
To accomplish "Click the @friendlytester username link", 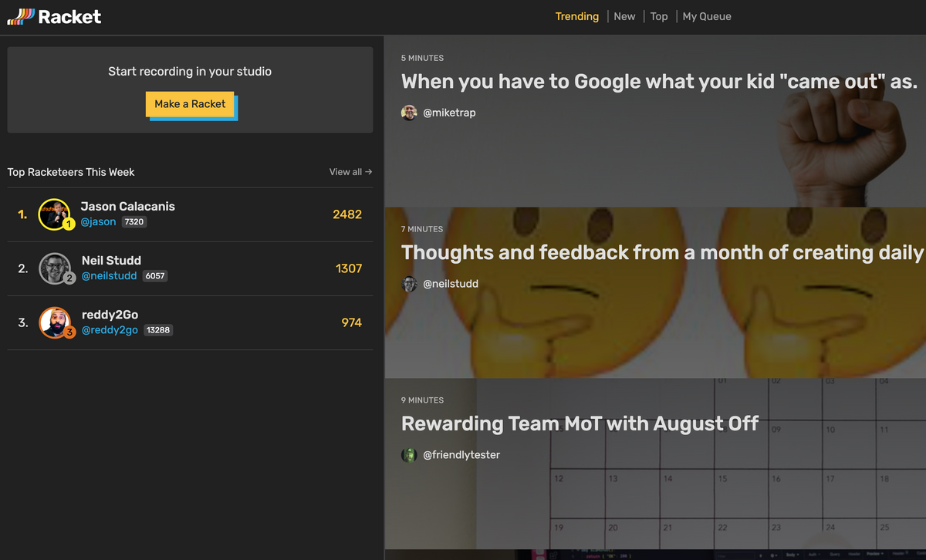I will (x=461, y=455).
